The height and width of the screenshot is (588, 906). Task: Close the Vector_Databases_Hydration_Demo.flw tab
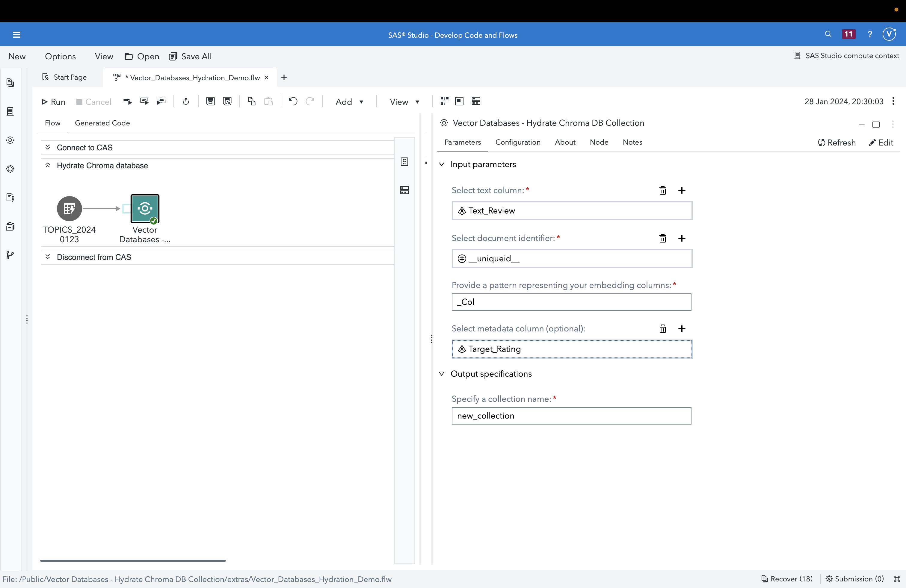pos(267,78)
